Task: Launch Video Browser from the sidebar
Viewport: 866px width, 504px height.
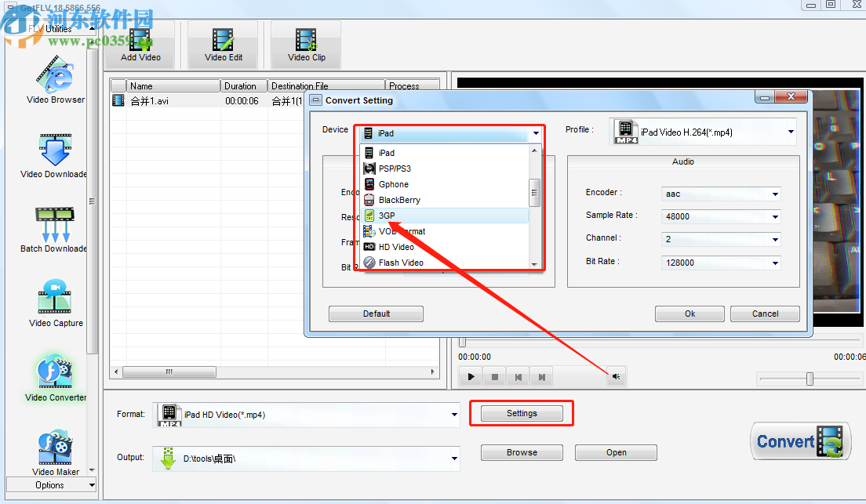Action: (55, 80)
